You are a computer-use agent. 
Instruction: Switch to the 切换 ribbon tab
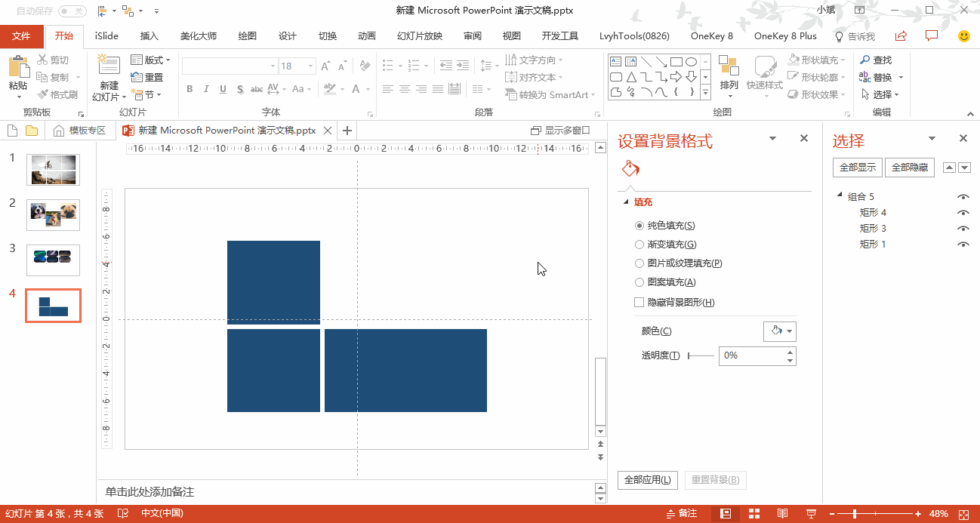point(327,35)
